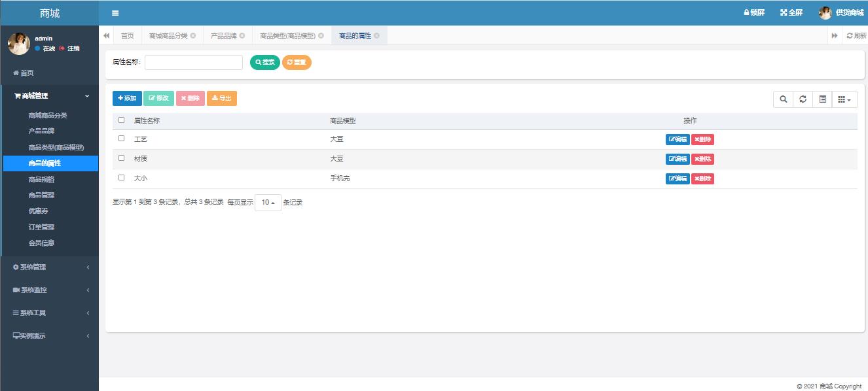Close the 产品品牌 tab

242,36
